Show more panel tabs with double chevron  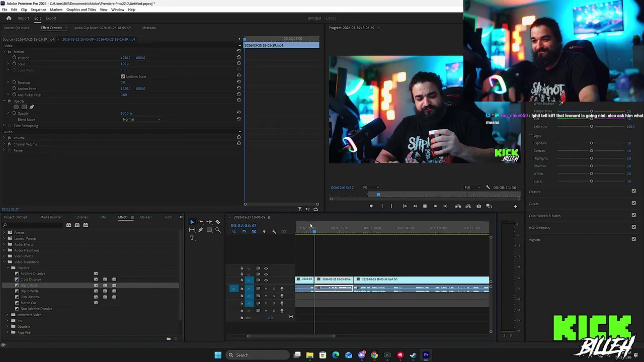tap(181, 217)
